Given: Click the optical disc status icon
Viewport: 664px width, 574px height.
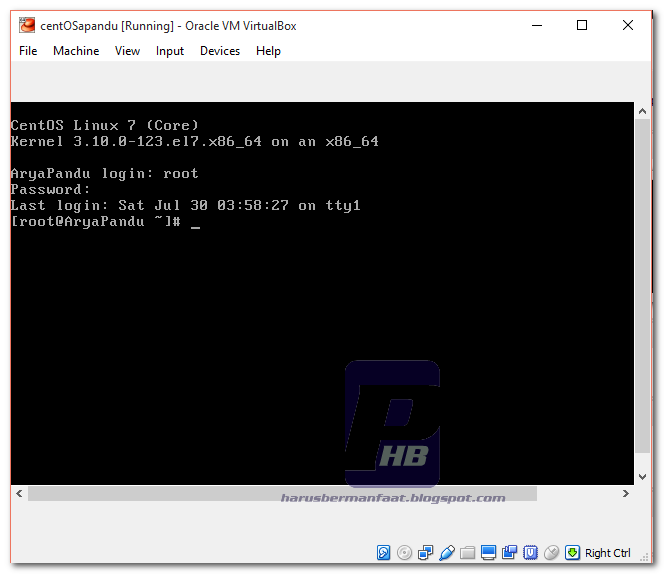Looking at the screenshot, I should click(404, 552).
